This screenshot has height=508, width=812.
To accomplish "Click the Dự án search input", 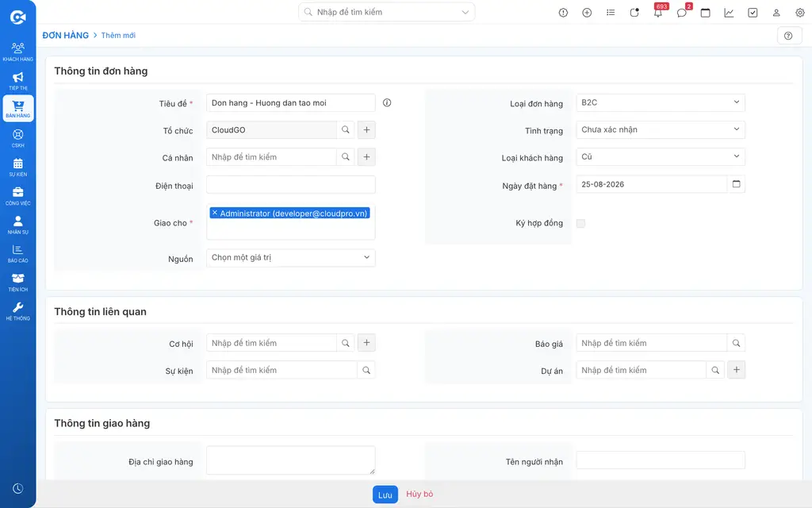I will click(x=641, y=370).
